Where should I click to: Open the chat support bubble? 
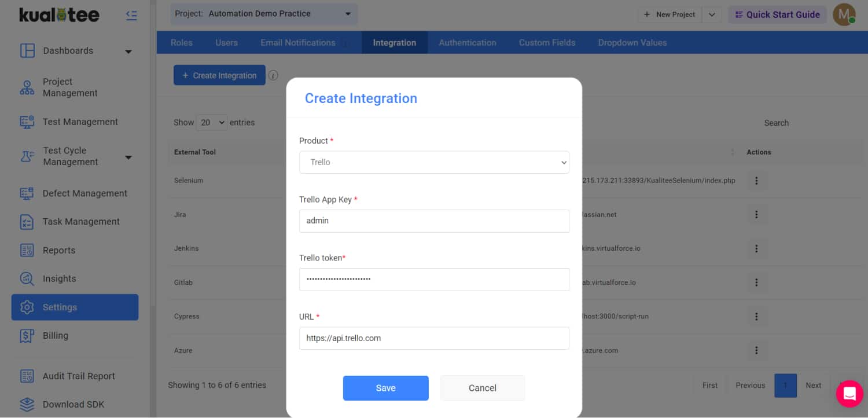pos(849,394)
